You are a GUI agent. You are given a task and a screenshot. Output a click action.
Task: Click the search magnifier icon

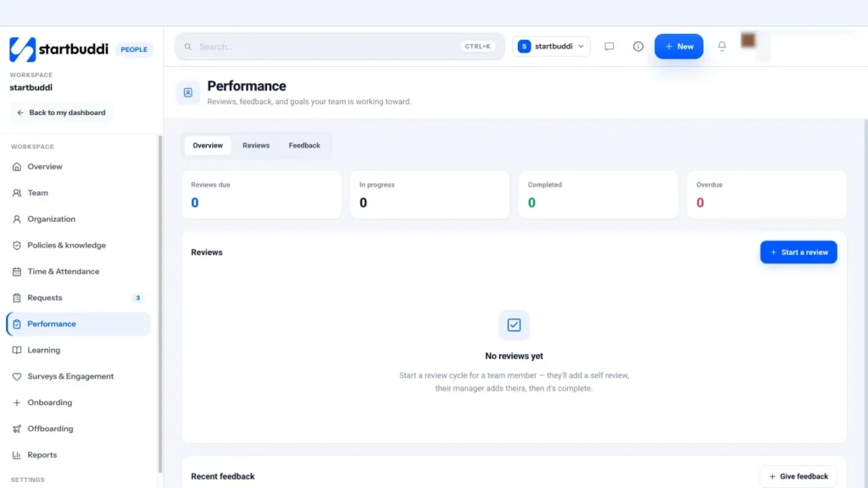tap(188, 47)
